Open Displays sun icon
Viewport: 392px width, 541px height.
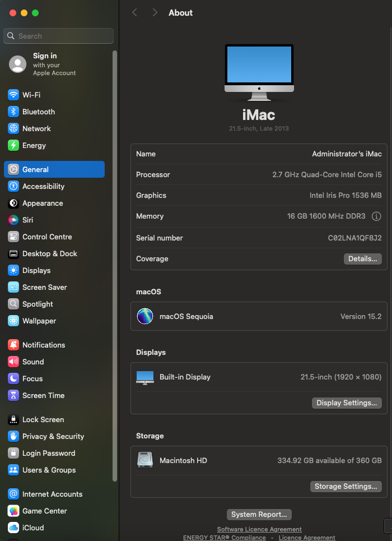click(x=13, y=270)
